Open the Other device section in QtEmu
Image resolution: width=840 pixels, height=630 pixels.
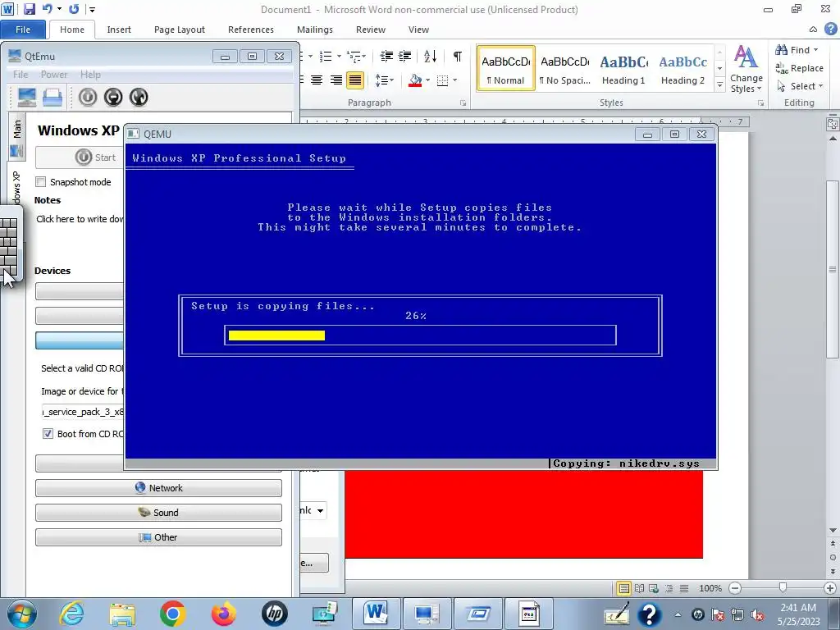158,537
